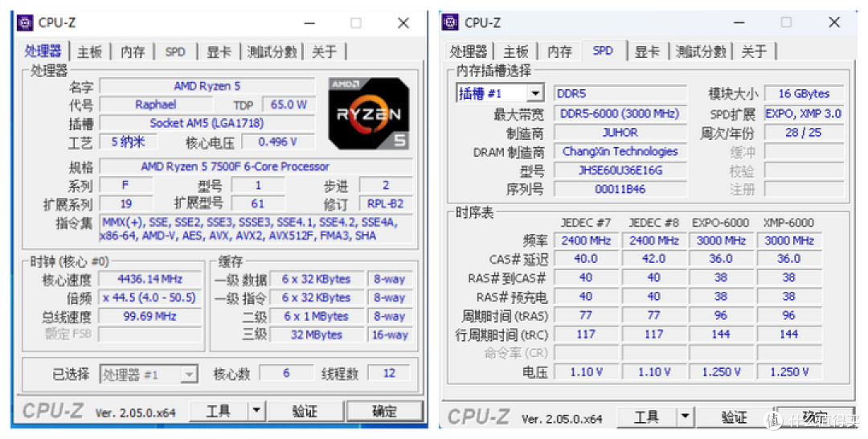Click the instruction set list field
Screen dimensions: 868x439
[256, 229]
